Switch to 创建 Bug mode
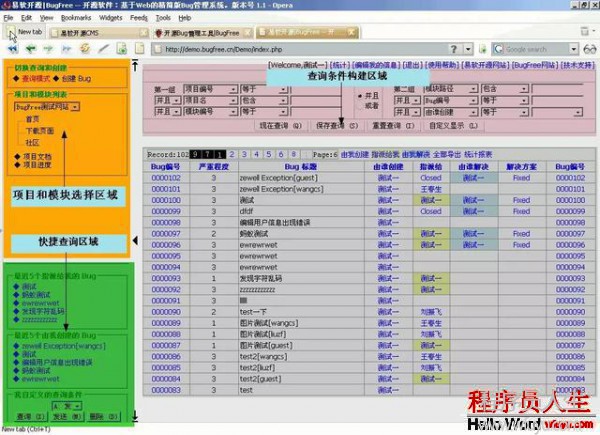 coord(77,78)
